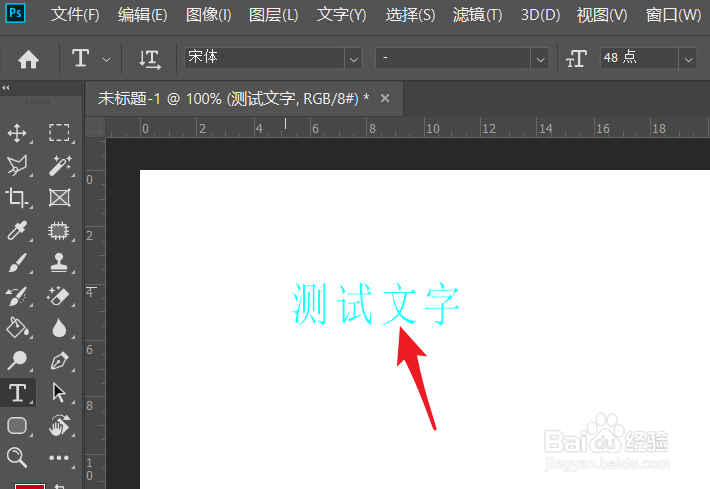Click the 宋体 font name field

click(x=264, y=58)
